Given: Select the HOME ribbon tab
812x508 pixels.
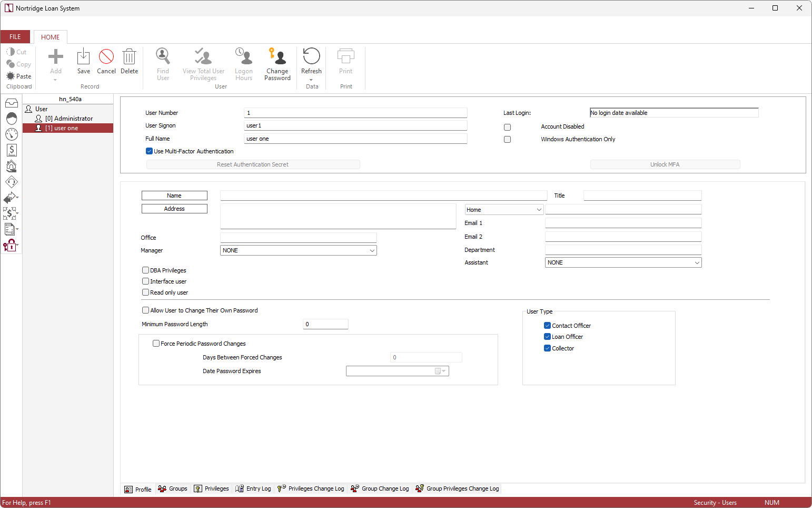Looking at the screenshot, I should coord(51,37).
